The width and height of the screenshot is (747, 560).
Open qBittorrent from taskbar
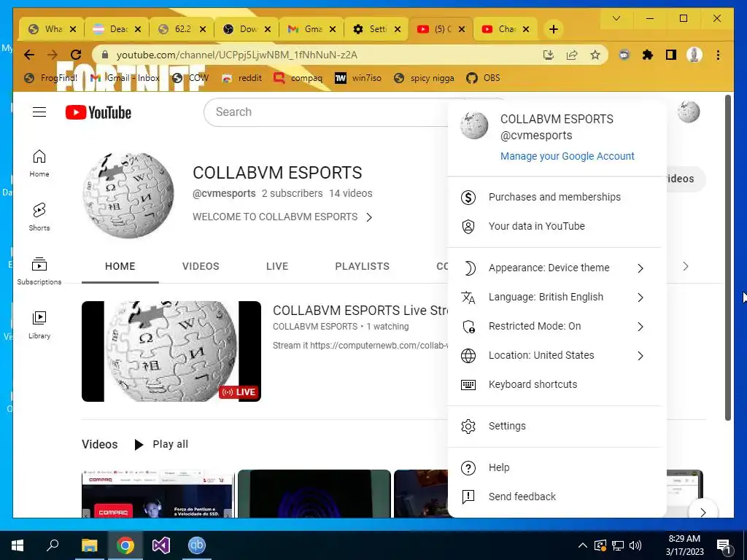[x=197, y=545]
